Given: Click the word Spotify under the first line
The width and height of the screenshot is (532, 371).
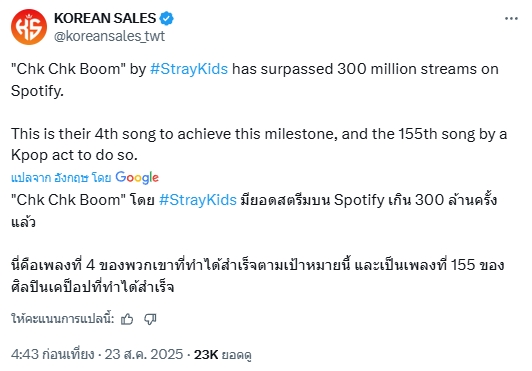Looking at the screenshot, I should [37, 91].
